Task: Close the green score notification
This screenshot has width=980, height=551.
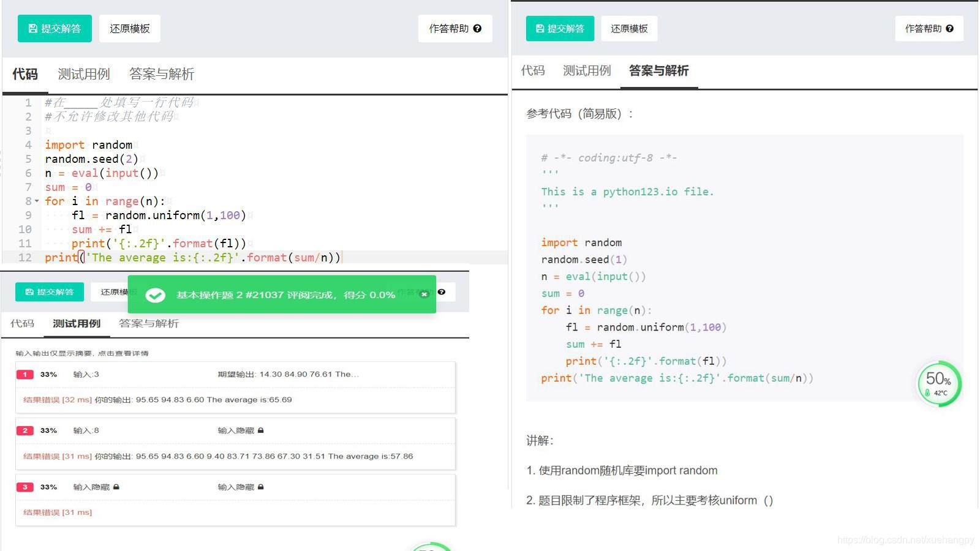Action: pos(424,294)
